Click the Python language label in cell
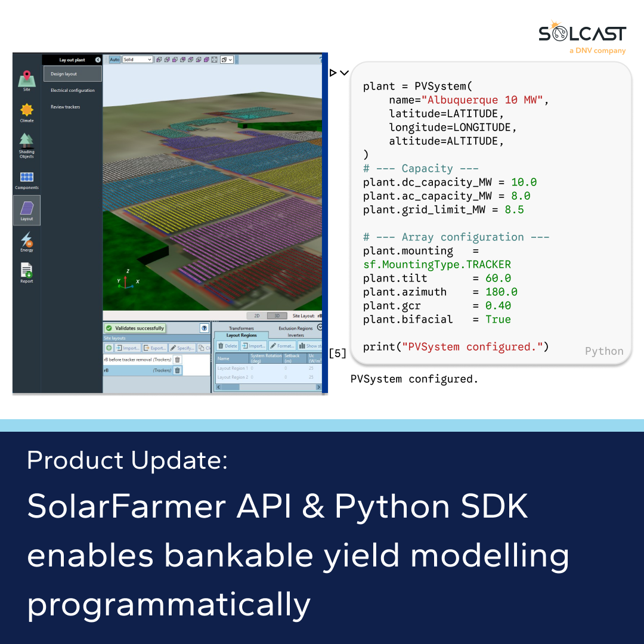The image size is (644, 644). coord(604,351)
